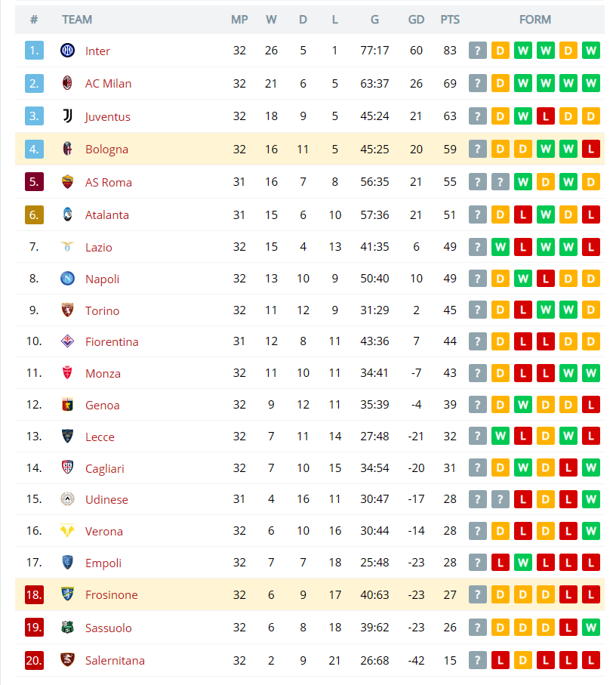Click Inter's upcoming match question-mark badge
The width and height of the screenshot is (616, 685).
pyautogui.click(x=478, y=51)
